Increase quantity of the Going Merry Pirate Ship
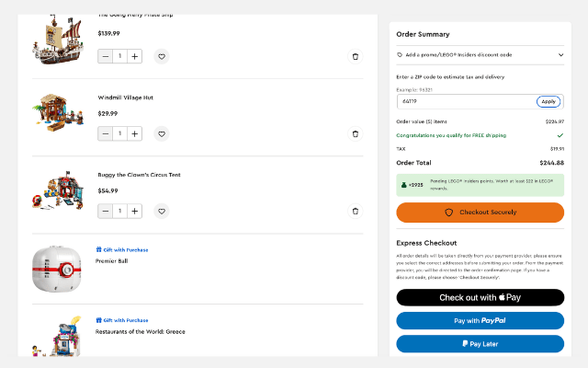 135,56
